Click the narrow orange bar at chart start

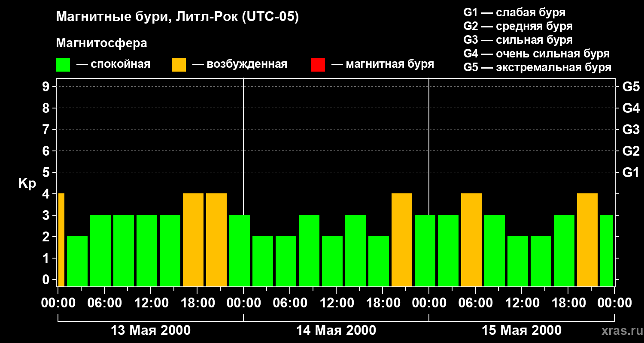[61, 240]
